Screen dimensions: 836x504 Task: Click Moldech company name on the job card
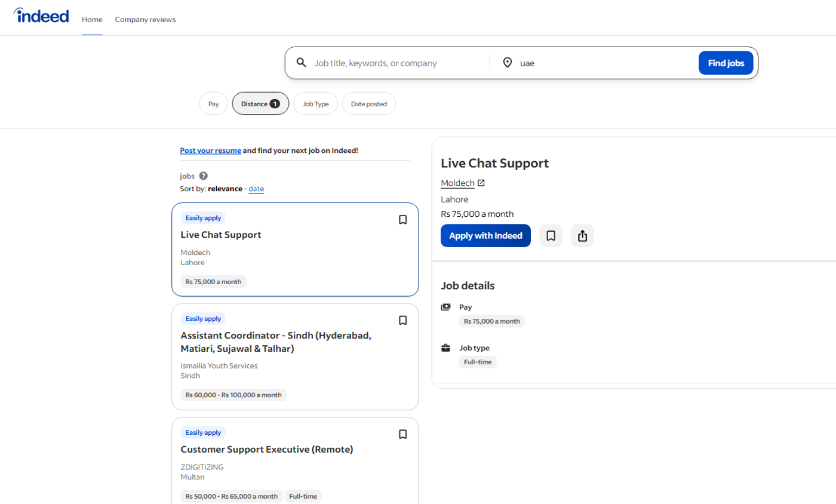(195, 253)
